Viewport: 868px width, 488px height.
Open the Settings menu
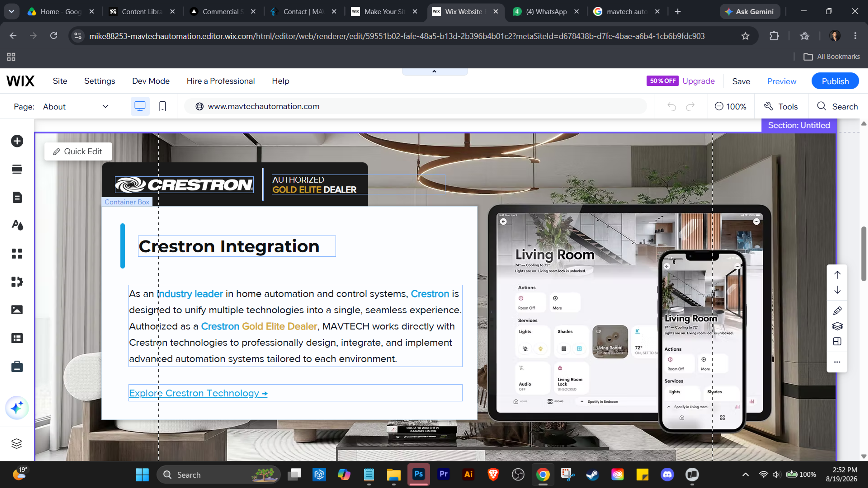99,81
